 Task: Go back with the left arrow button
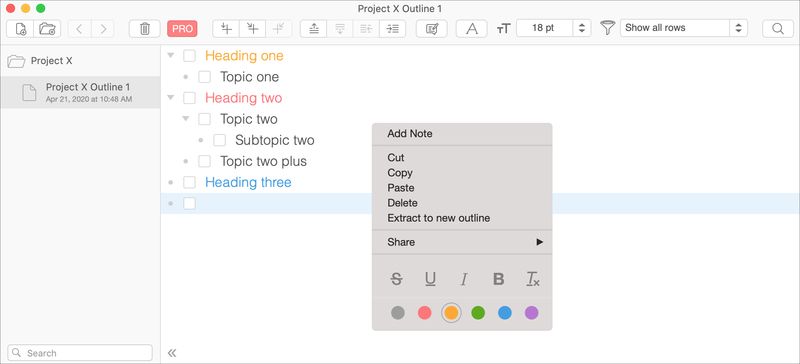(80, 29)
